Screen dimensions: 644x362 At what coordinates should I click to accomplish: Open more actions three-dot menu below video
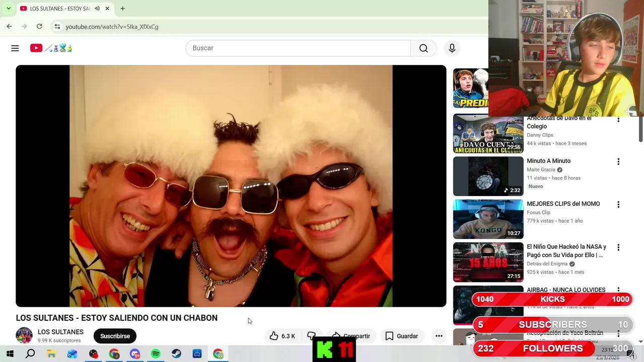439,336
